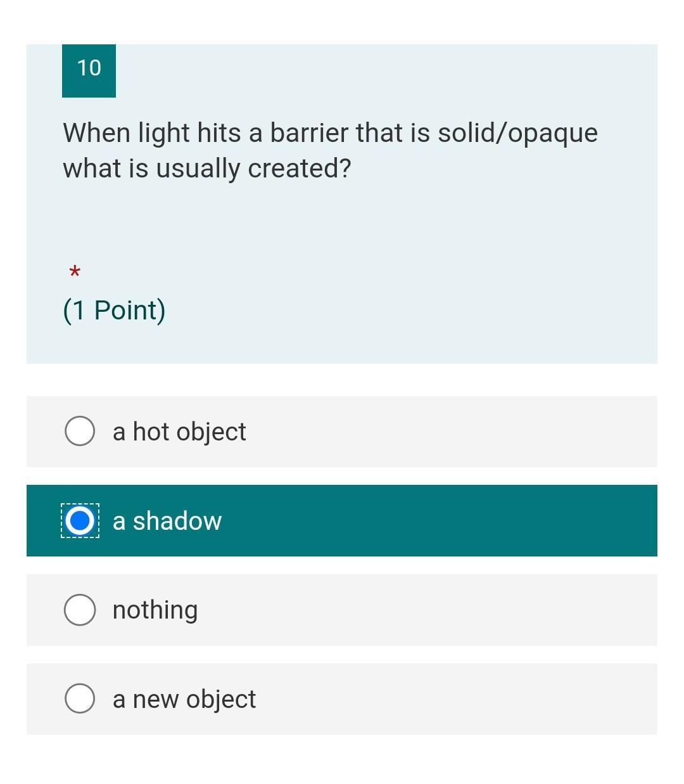684x784 pixels.
Task: Click the "a hot object" answer text
Action: (179, 432)
